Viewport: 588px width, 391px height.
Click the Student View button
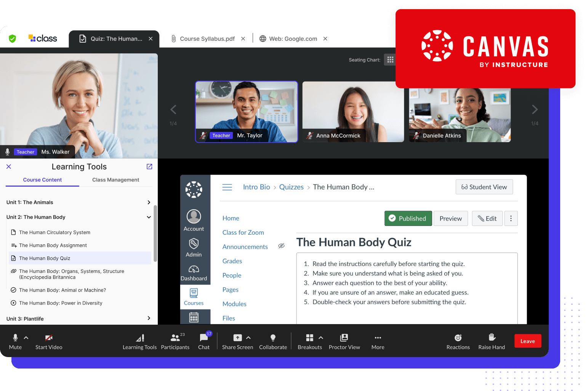coord(484,187)
